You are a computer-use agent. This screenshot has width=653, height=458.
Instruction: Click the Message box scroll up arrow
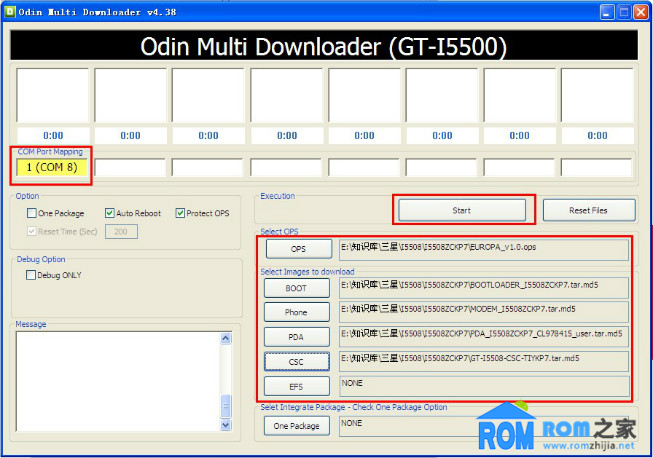pyautogui.click(x=226, y=338)
